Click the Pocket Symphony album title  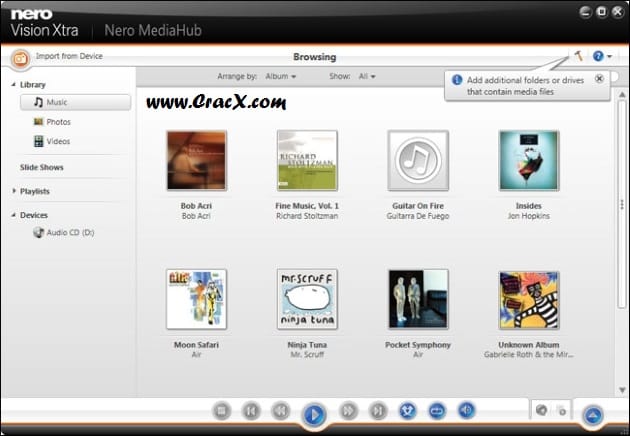pyautogui.click(x=418, y=345)
